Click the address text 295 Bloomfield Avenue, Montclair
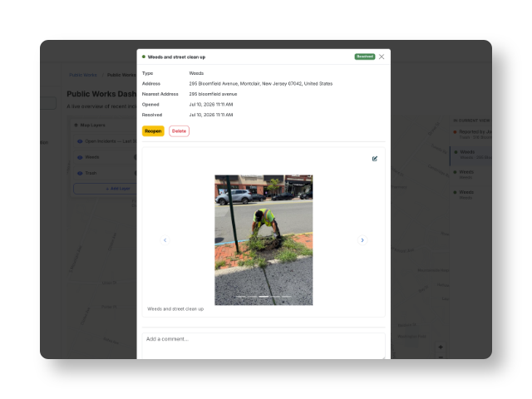 click(260, 83)
